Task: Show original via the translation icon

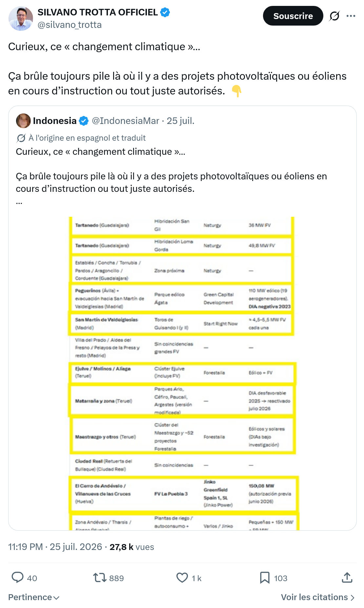Action: [21, 138]
